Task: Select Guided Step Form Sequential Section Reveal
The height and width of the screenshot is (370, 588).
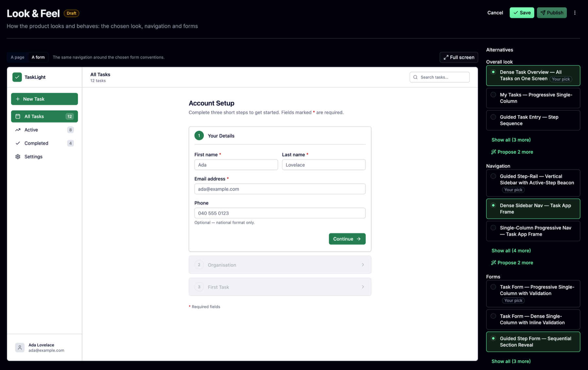Action: pos(533,342)
